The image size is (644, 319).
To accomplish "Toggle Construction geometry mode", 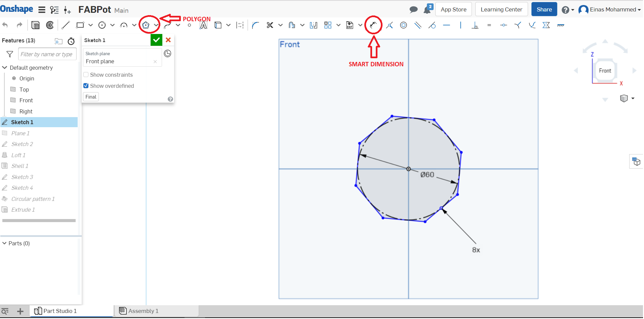I will click(240, 25).
